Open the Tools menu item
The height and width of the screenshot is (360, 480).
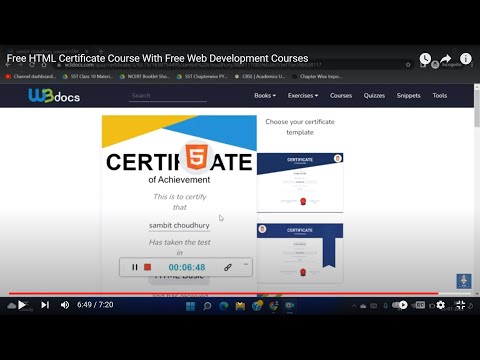pos(440,96)
